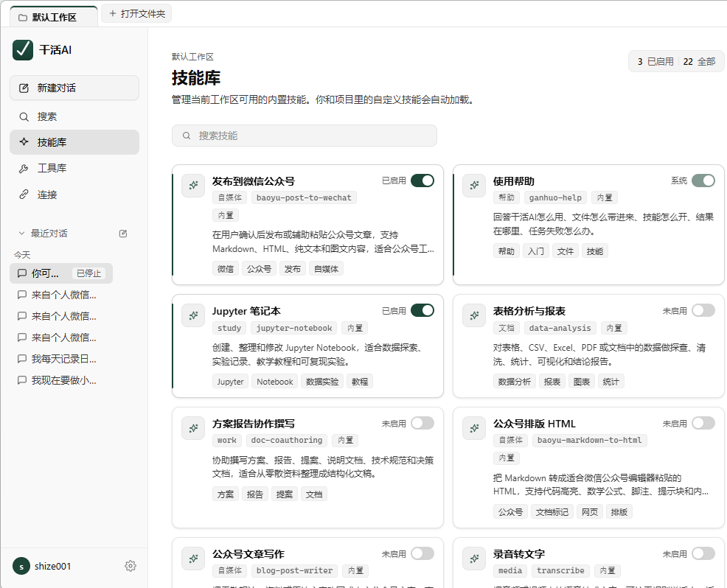This screenshot has height=588, width=727.
Task: Show 22 全部 skills
Action: click(x=699, y=62)
